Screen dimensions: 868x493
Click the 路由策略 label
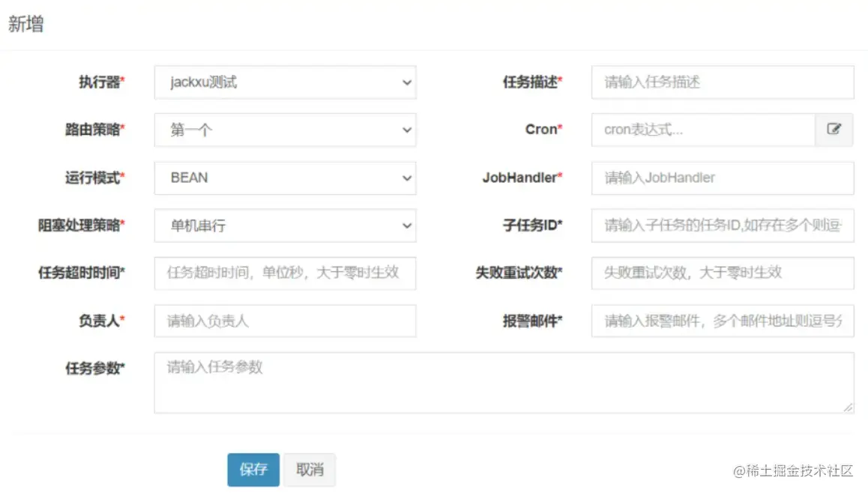click(94, 130)
